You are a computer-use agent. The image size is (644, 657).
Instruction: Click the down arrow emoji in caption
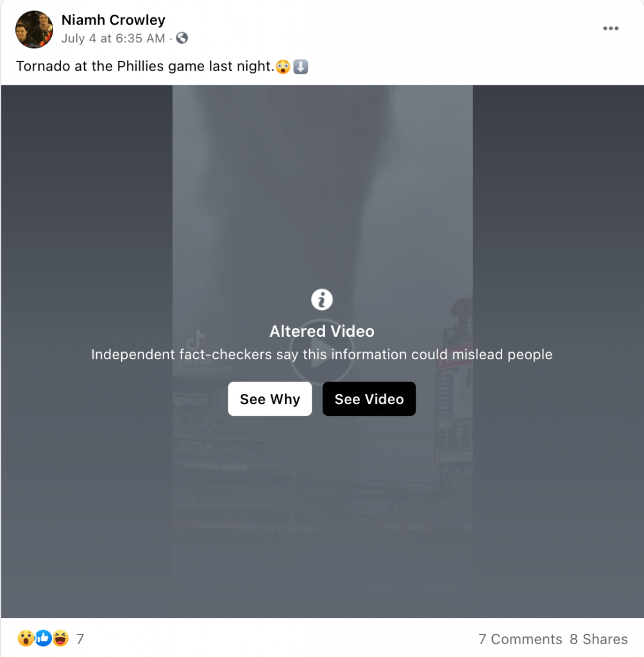click(x=300, y=67)
